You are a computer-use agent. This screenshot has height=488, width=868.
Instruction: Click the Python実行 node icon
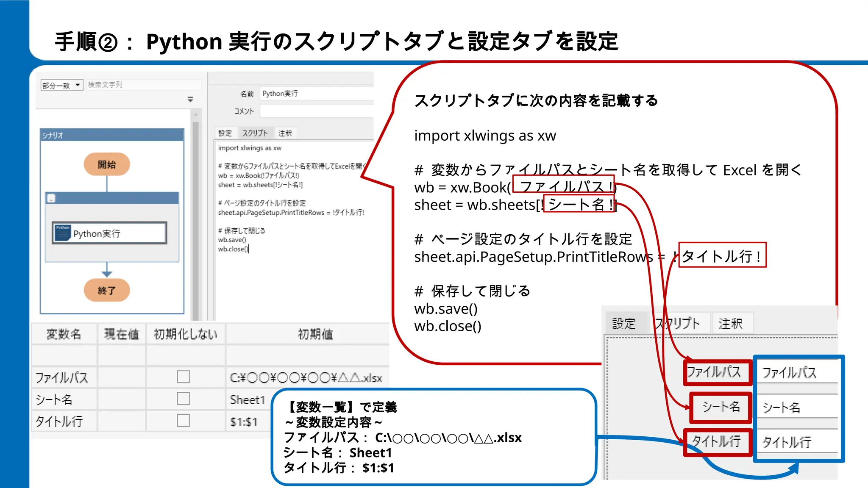coord(63,233)
